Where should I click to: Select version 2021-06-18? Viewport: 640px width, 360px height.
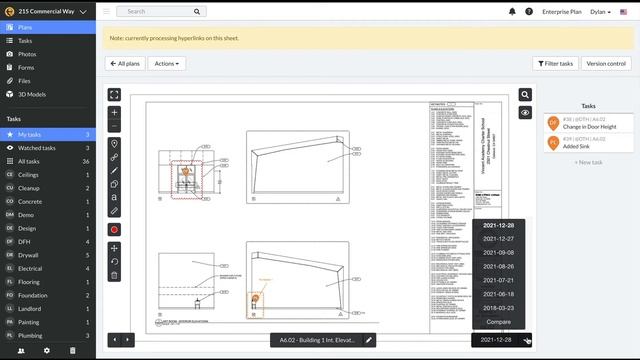tap(498, 294)
